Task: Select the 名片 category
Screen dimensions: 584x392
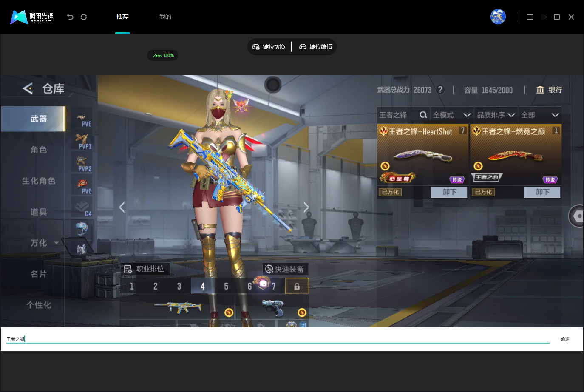Action: point(39,274)
